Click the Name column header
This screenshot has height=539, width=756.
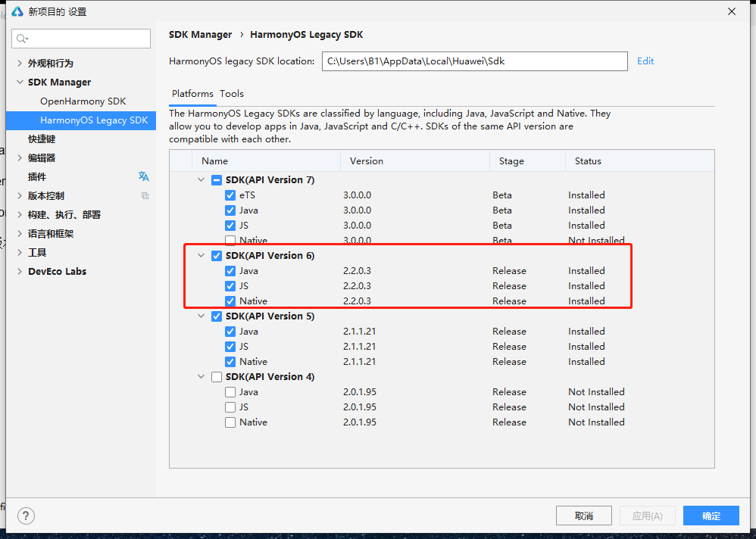(x=267, y=161)
